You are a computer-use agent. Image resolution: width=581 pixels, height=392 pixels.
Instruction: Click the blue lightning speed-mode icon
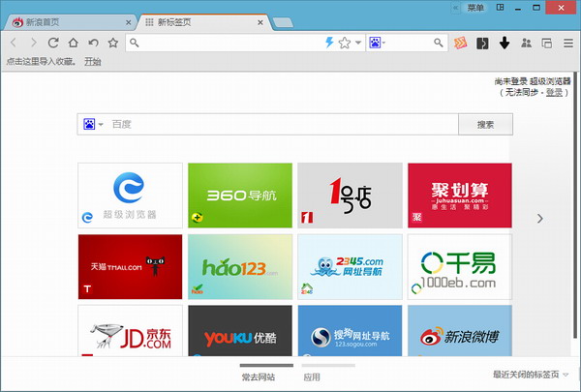pos(329,43)
